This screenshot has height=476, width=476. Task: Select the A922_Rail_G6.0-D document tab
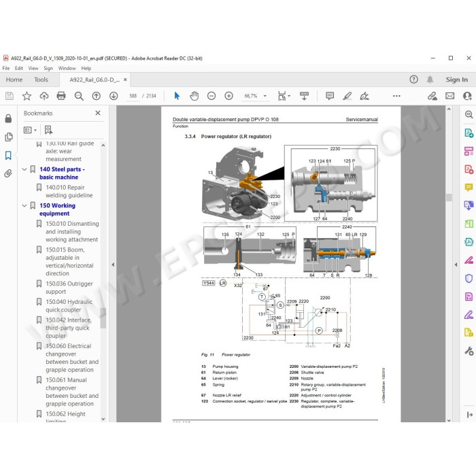[x=95, y=80]
